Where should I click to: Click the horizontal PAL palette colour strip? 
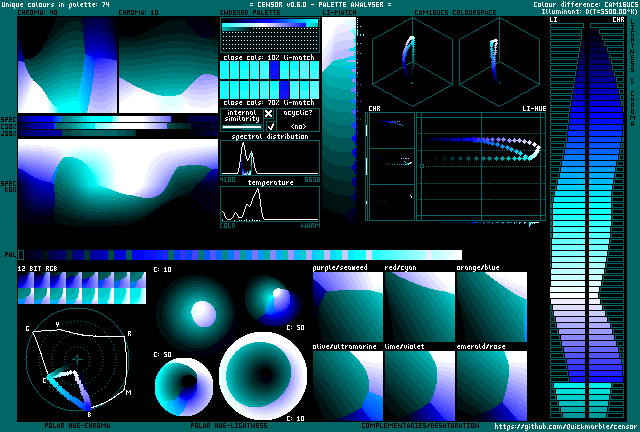[x=240, y=256]
